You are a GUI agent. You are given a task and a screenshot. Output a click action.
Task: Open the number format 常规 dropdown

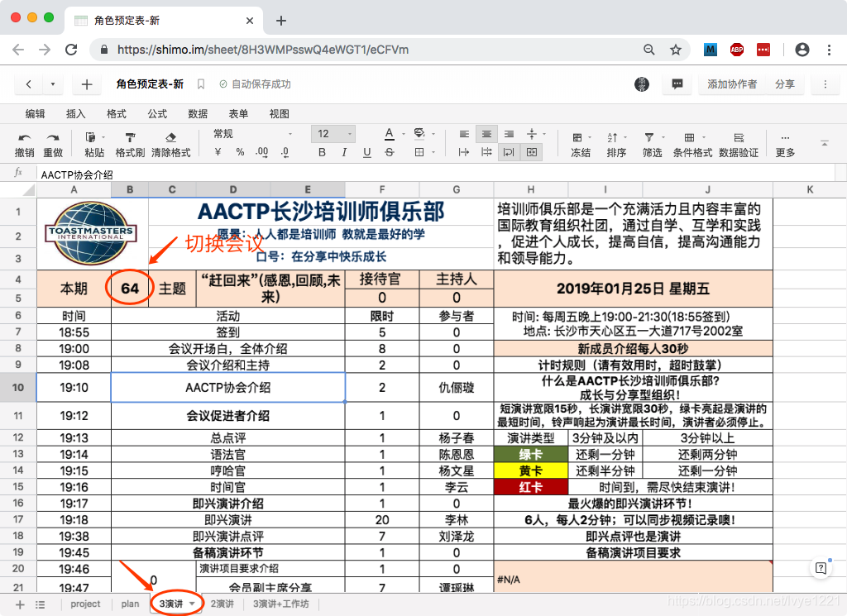tap(252, 134)
